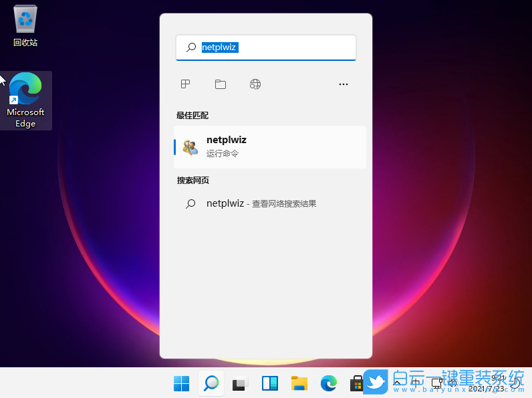Open the Recycle Bin desktop icon
This screenshot has height=398, width=532.
tap(25, 26)
